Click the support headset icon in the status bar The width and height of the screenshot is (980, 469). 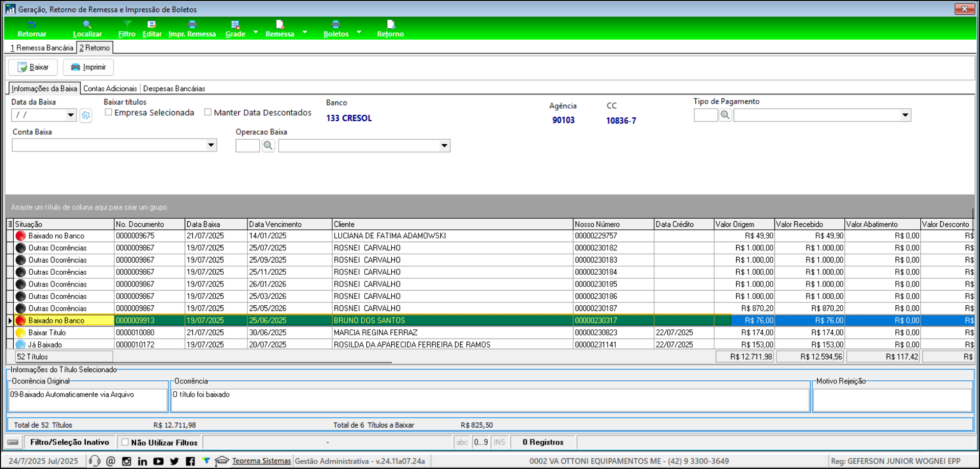pyautogui.click(x=94, y=461)
